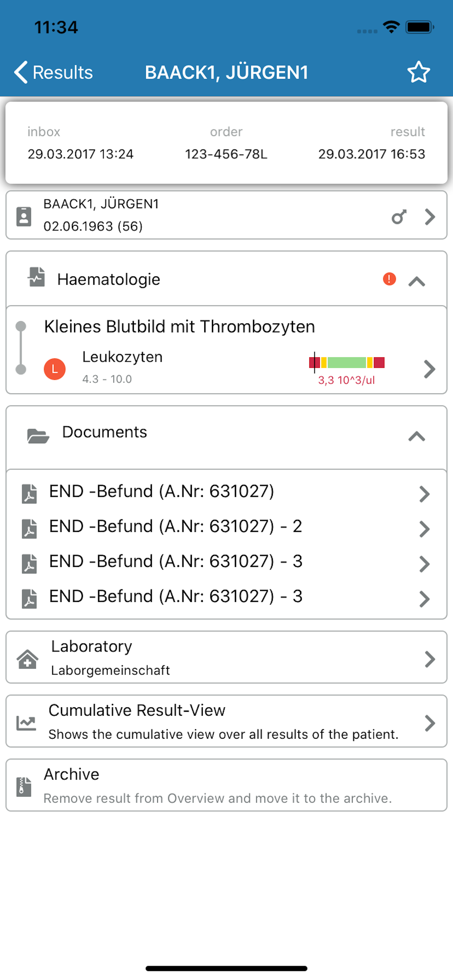
Task: Tap the open folder Documents icon
Action: click(38, 436)
